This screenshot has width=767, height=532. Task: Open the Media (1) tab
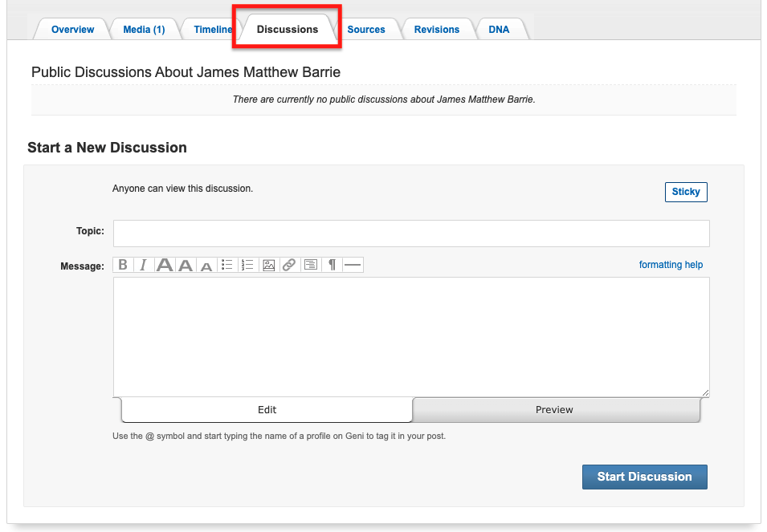click(x=144, y=30)
